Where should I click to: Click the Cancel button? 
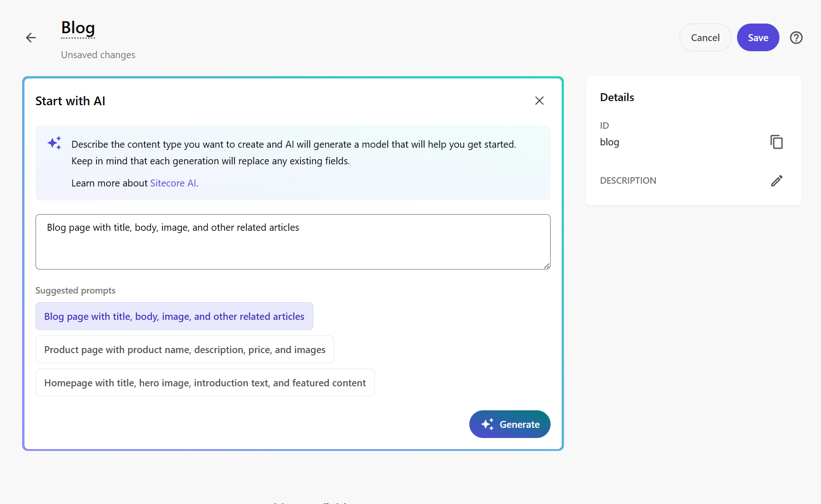[705, 37]
